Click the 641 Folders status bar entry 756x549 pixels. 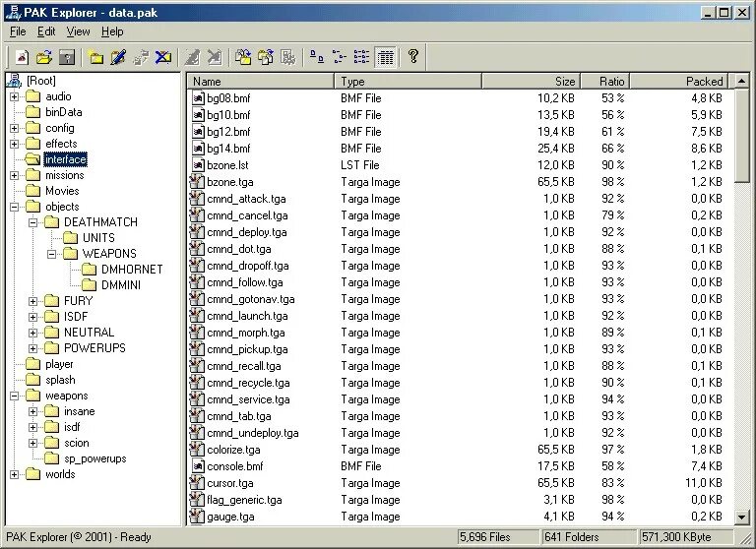[x=590, y=537]
